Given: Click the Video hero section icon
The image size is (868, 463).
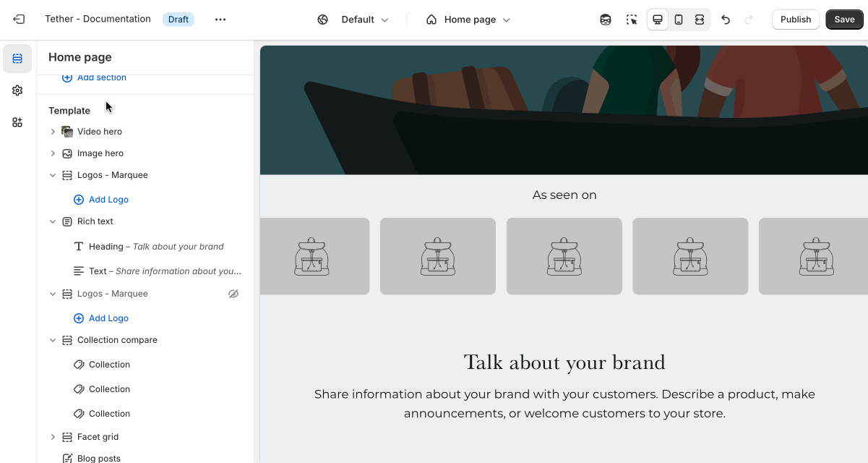Looking at the screenshot, I should 67,132.
